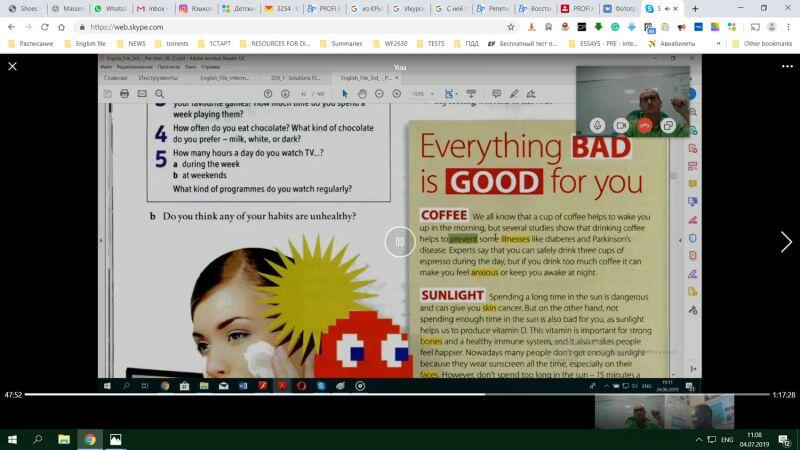Bookmark this page with the star icon
The image size is (800, 450).
click(511, 27)
